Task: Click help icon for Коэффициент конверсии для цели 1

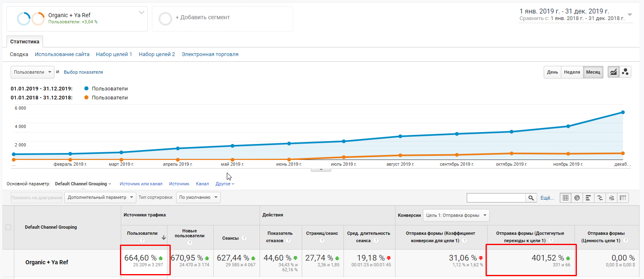Action: click(464, 241)
